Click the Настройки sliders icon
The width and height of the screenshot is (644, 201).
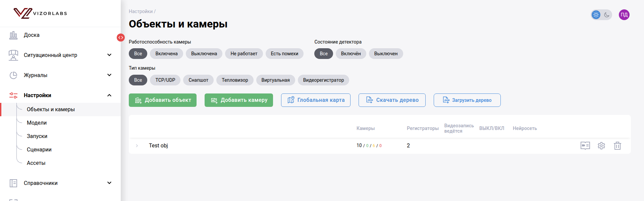click(x=13, y=95)
